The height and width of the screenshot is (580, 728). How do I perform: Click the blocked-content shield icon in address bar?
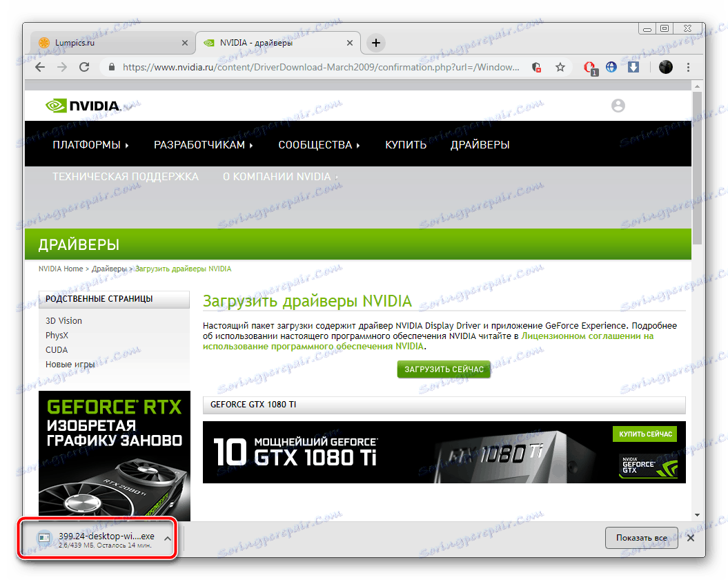pos(536,68)
